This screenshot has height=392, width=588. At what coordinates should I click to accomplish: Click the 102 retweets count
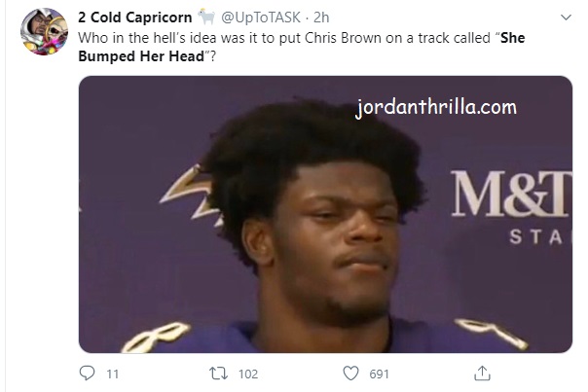[248, 374]
